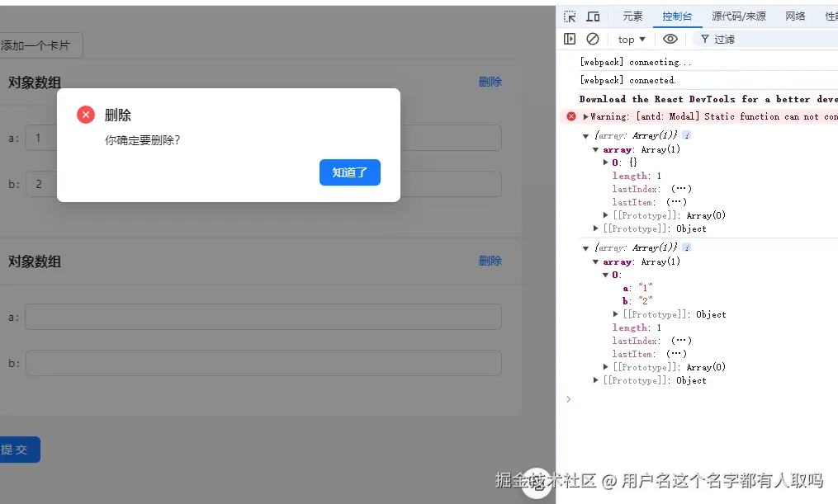Click the [webpack] connected. log line
This screenshot has width=838, height=504.
(628, 80)
